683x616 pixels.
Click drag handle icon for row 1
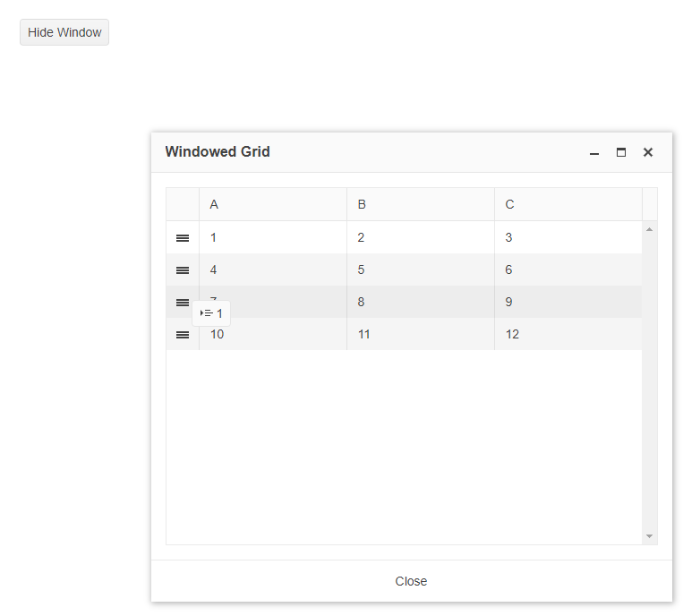(183, 238)
